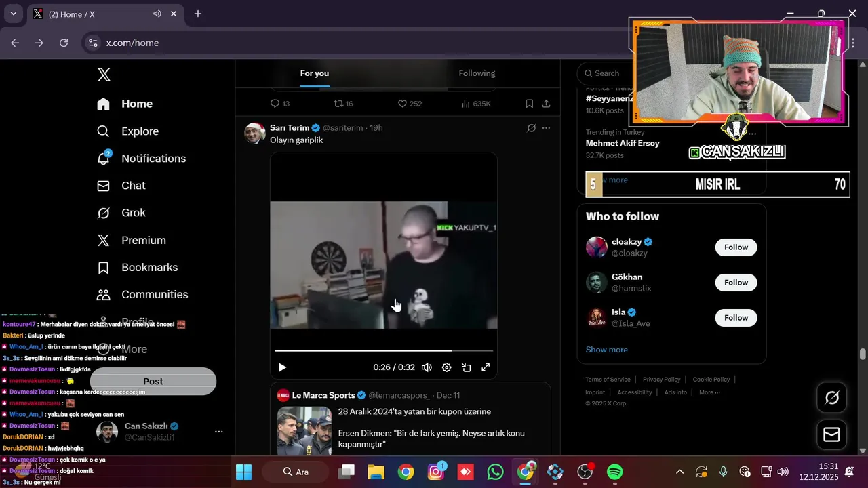
Task: Expand the footer More menu
Action: 709,392
